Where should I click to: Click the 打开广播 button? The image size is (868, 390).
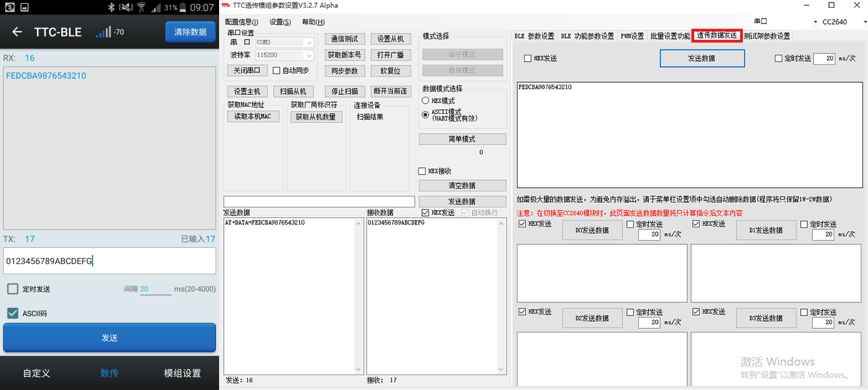point(390,55)
